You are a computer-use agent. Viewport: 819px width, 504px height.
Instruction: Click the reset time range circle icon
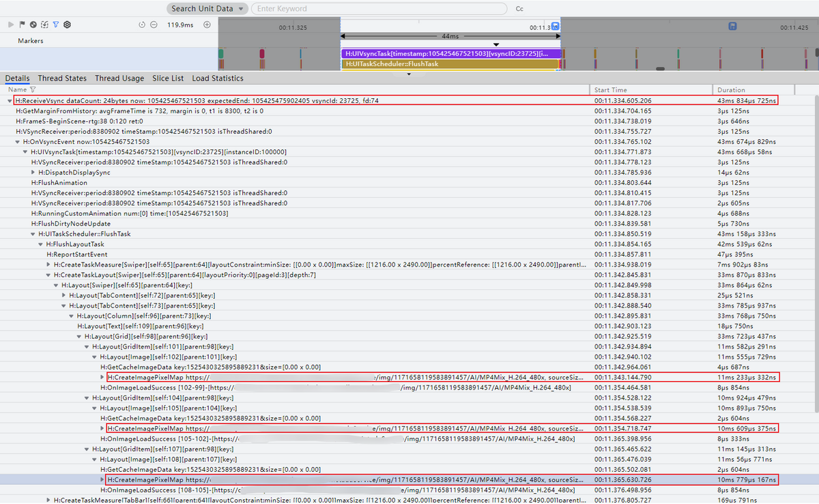coord(142,25)
